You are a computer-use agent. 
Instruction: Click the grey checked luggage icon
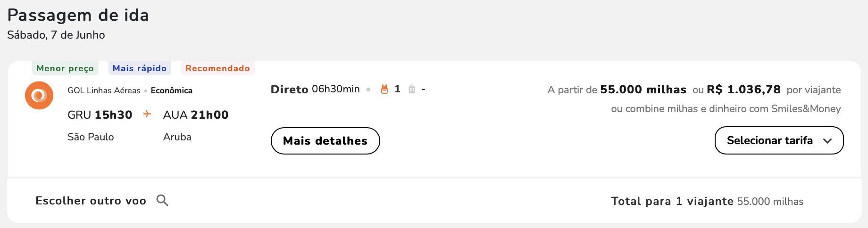coord(412,89)
